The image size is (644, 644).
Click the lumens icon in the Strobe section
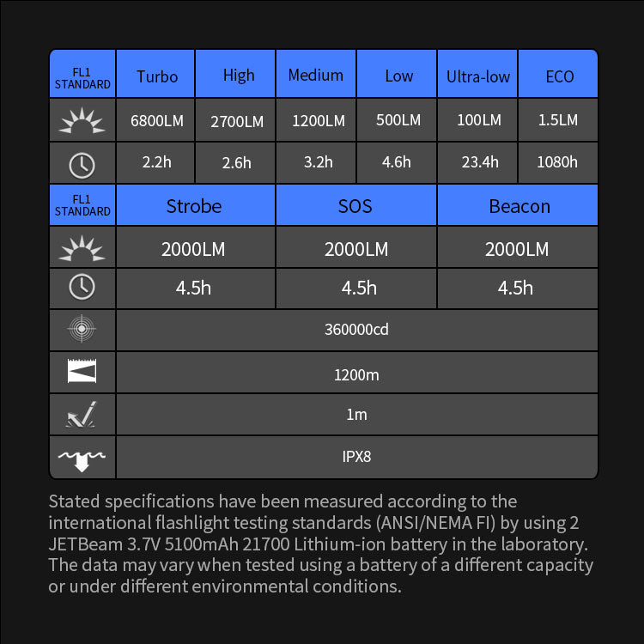point(82,249)
